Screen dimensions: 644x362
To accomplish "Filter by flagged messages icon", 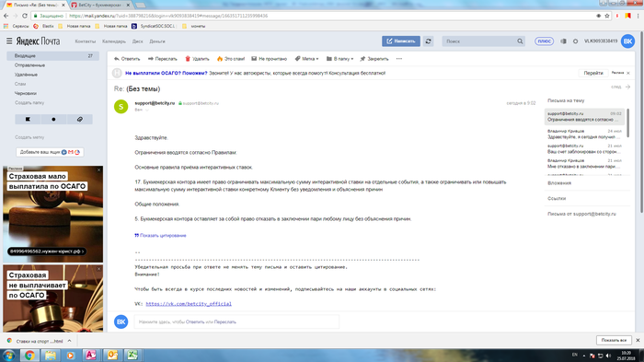I will (28, 120).
